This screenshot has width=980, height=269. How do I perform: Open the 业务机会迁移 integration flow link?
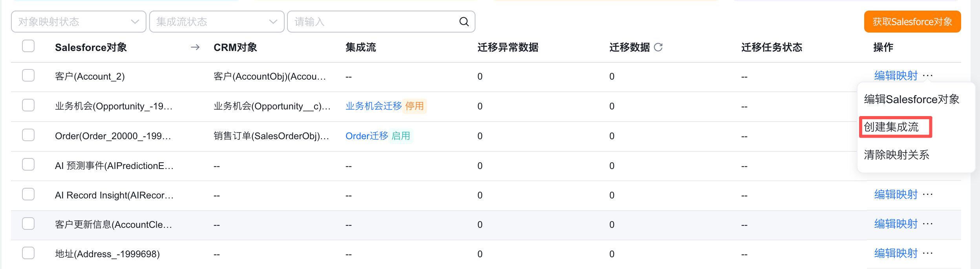click(x=373, y=106)
